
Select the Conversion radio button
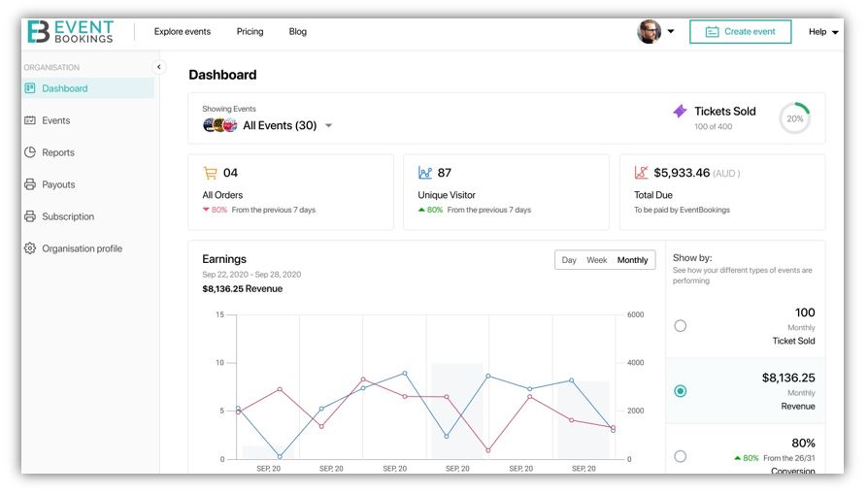coord(681,456)
